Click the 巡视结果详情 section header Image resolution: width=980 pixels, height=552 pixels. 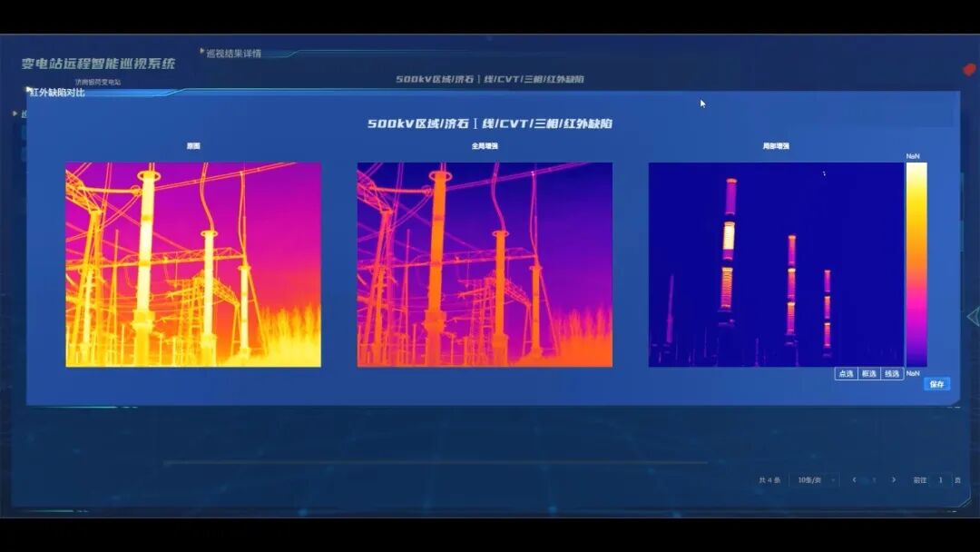coord(233,54)
